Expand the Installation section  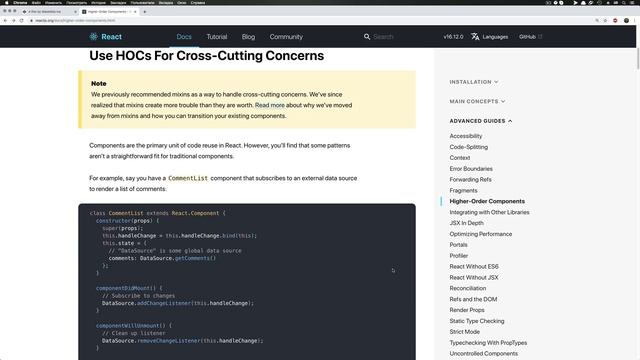tap(474, 82)
